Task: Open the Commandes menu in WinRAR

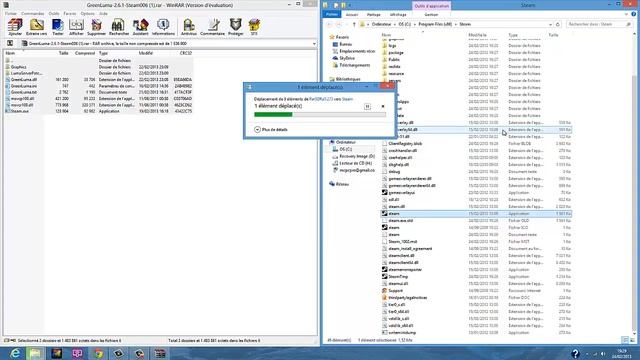Action: (33, 13)
